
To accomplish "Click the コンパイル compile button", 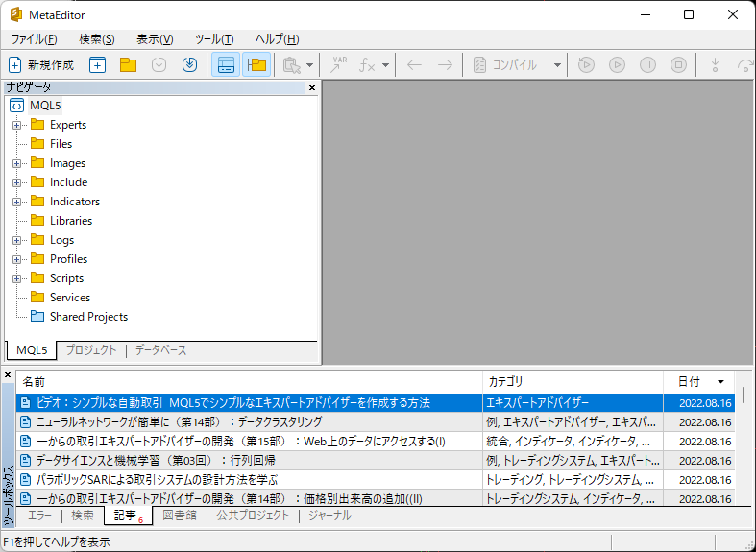I will click(506, 64).
